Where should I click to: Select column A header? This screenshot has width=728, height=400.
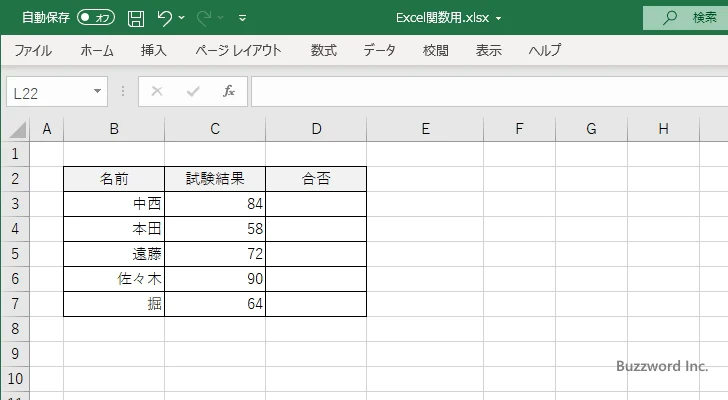click(x=46, y=129)
